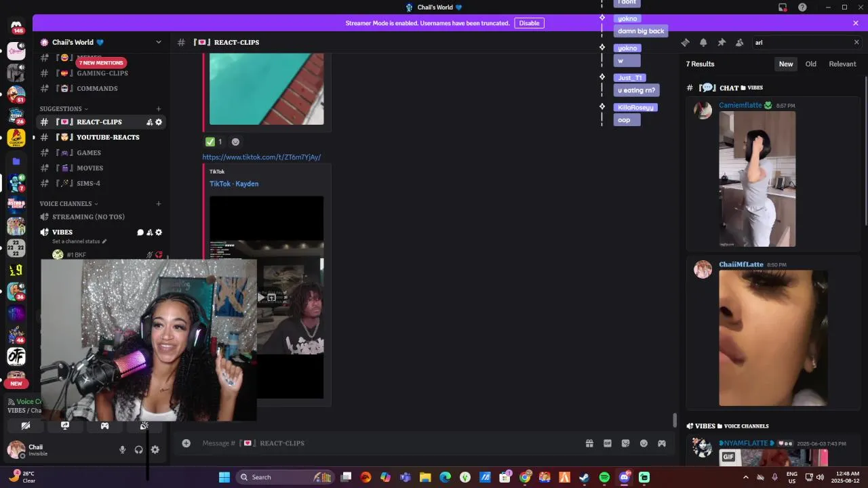Sort search results by New
868x488 pixels.
pos(786,64)
